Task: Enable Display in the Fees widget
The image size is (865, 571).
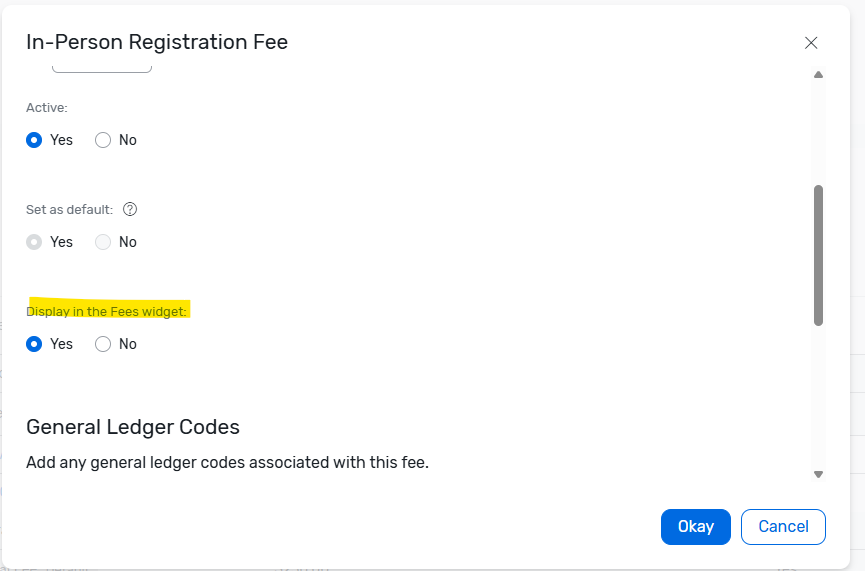Action: [x=34, y=344]
